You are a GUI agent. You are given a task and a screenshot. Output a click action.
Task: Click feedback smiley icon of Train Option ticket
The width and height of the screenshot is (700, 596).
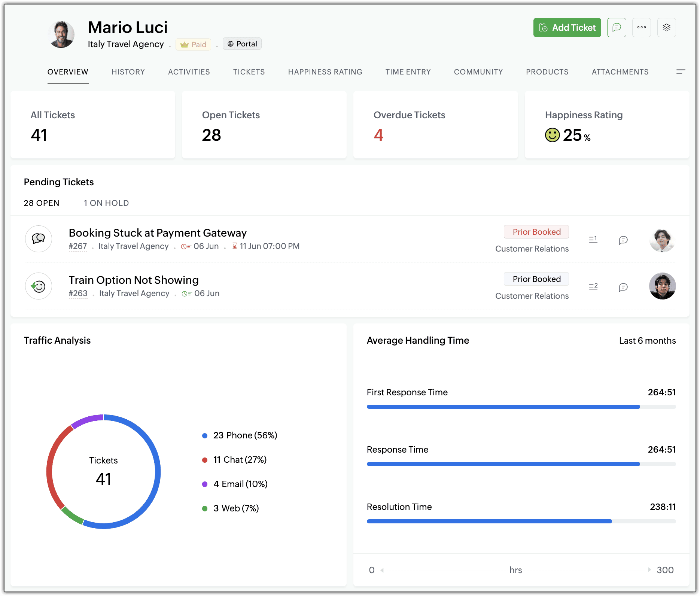coord(39,286)
